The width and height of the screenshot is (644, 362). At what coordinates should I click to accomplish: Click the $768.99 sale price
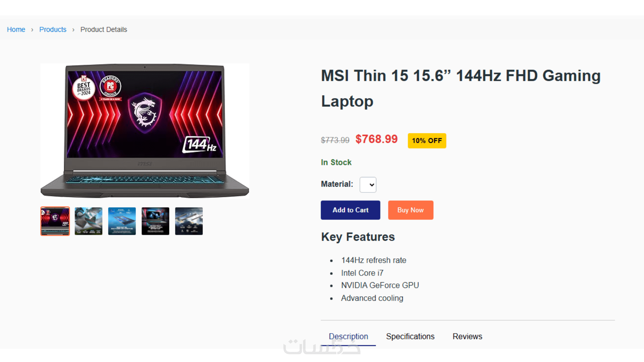376,139
